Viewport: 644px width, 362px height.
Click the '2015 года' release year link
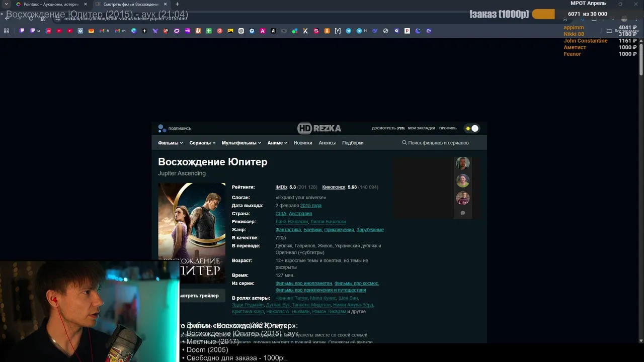tap(310, 206)
